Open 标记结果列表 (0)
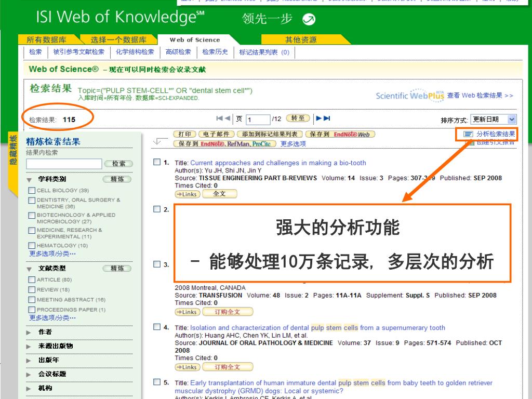The image size is (532, 399). 264,52
